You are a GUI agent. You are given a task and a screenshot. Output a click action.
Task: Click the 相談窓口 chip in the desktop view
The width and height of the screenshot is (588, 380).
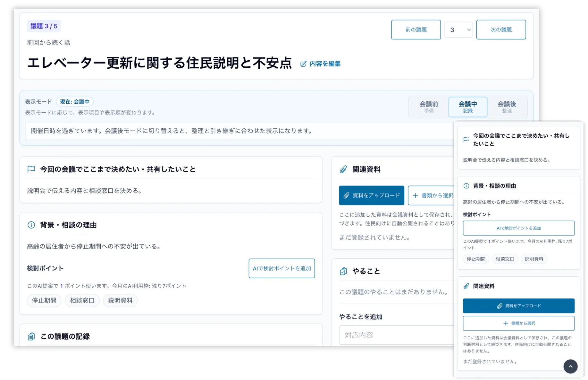pyautogui.click(x=82, y=300)
